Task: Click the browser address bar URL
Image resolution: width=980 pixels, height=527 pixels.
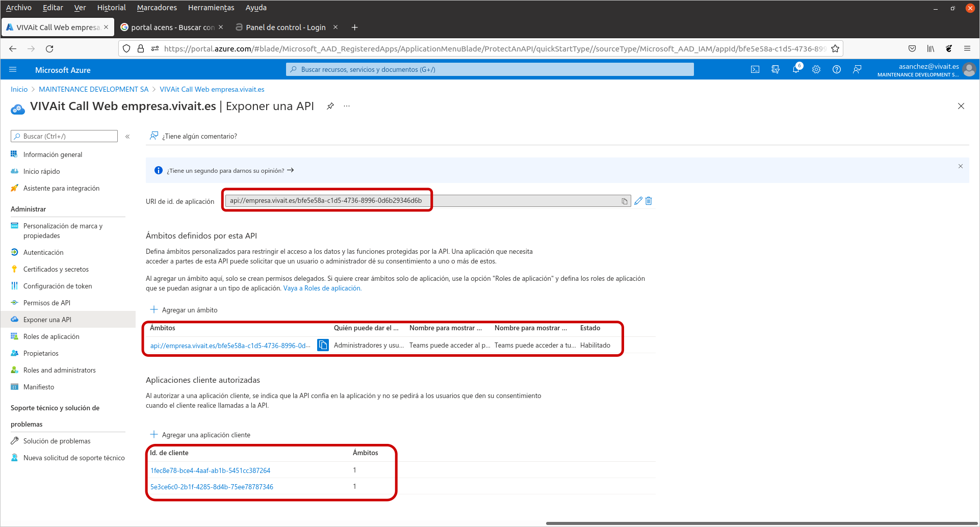Action: coord(495,49)
